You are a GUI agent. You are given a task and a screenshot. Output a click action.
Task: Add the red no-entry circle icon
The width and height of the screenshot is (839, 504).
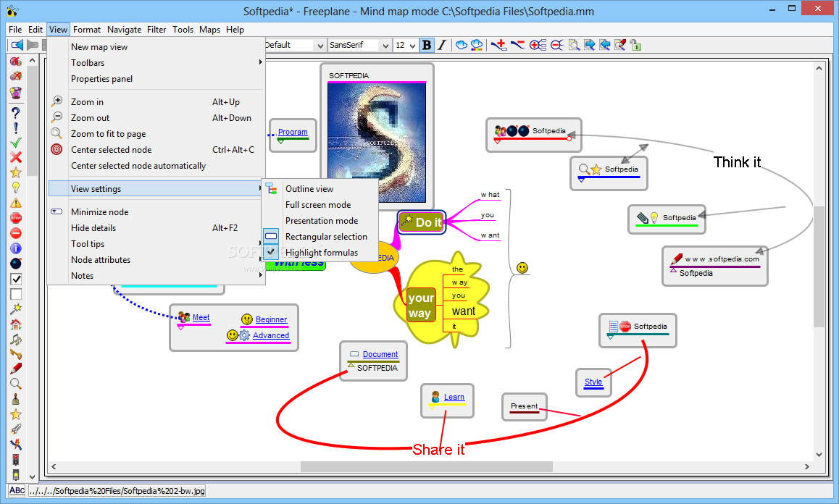(x=16, y=233)
